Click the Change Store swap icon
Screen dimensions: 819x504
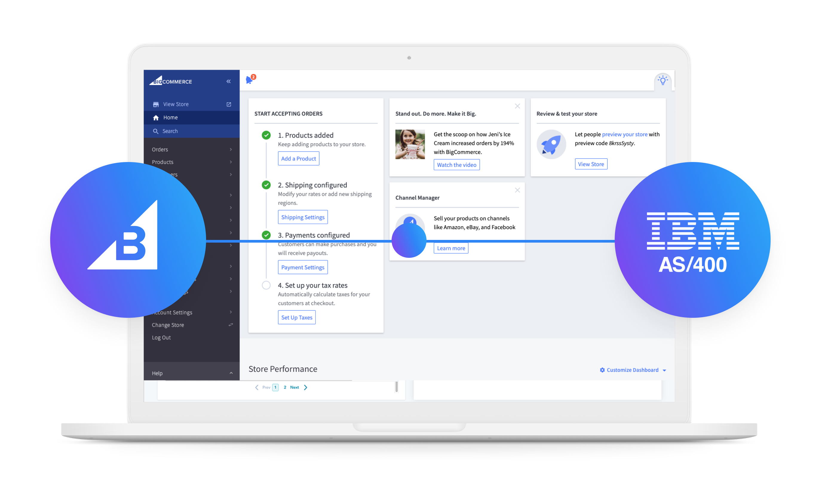pos(231,325)
